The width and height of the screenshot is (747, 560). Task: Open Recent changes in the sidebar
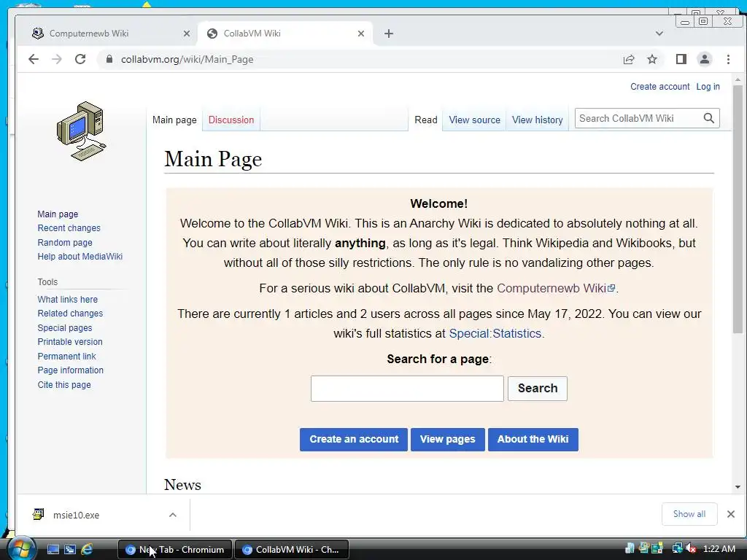(69, 228)
